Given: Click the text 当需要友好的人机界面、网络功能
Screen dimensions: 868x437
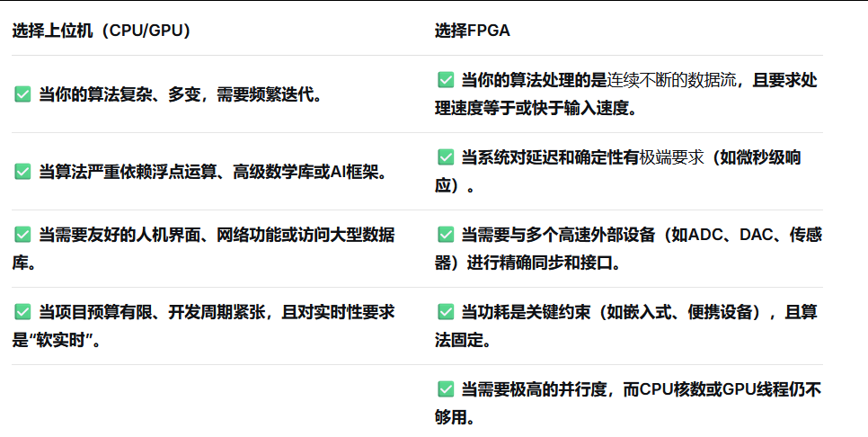Looking at the screenshot, I should (160, 235).
